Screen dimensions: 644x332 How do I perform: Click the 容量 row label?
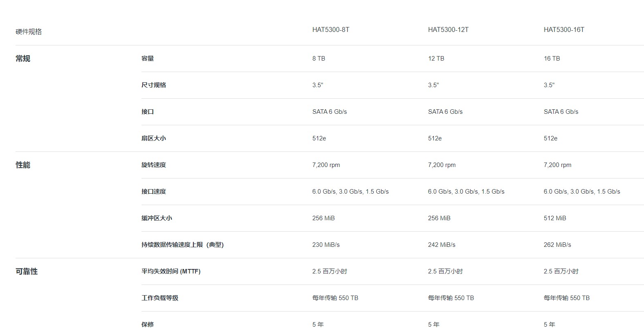148,59
